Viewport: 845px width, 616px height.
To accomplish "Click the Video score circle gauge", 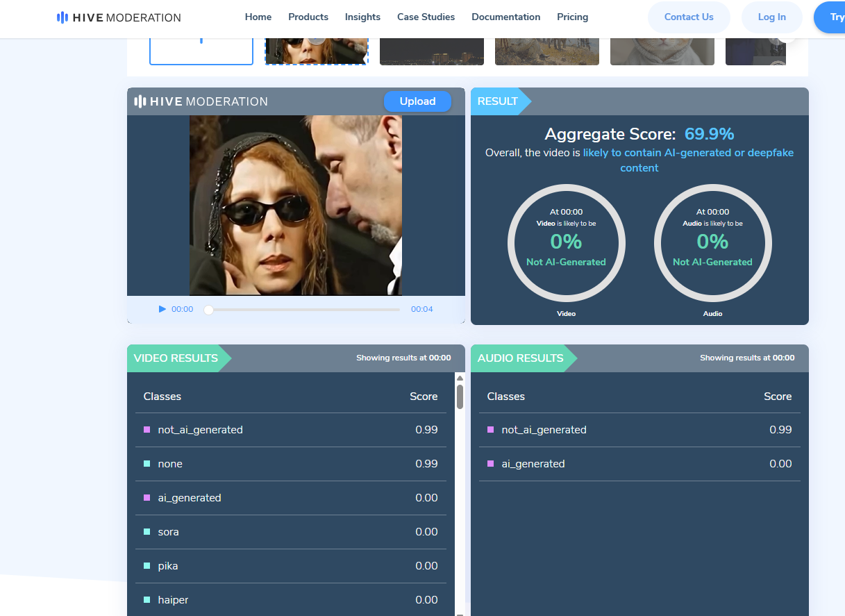I will [x=566, y=242].
